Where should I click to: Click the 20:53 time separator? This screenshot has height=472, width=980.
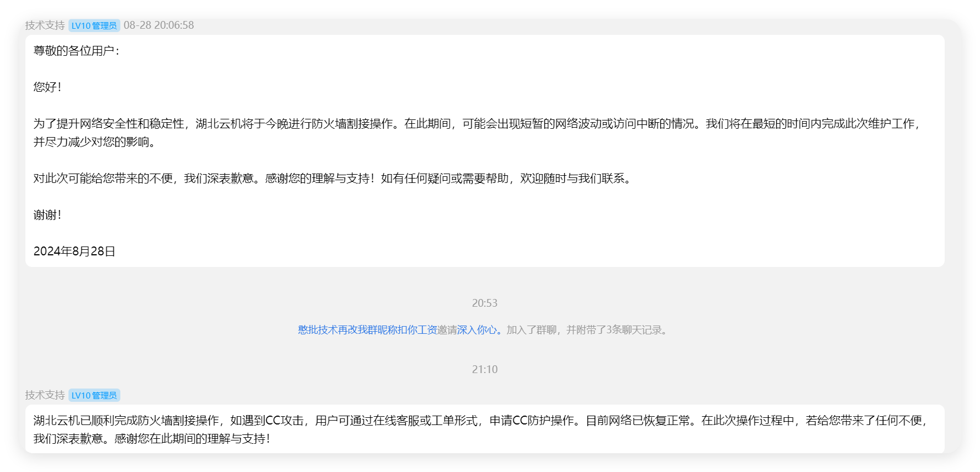tap(485, 303)
